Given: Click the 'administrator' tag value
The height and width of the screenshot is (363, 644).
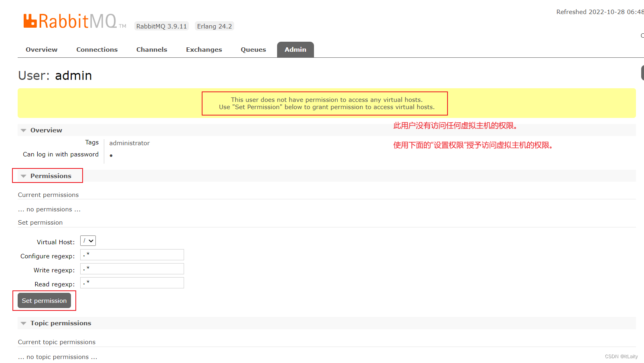Looking at the screenshot, I should (x=130, y=143).
